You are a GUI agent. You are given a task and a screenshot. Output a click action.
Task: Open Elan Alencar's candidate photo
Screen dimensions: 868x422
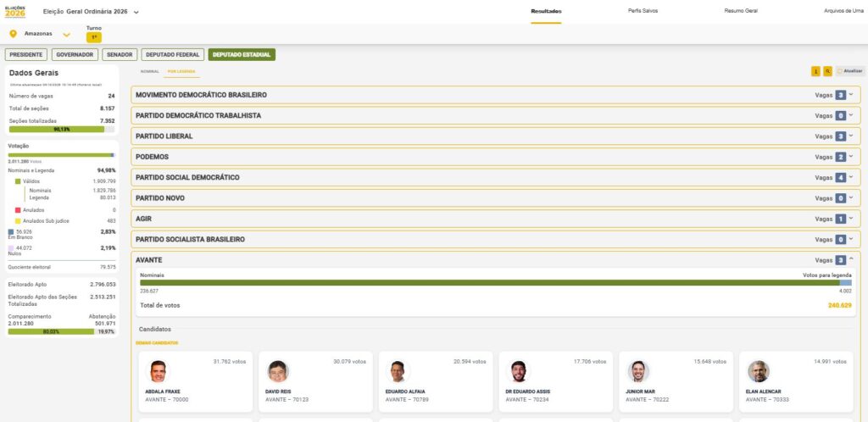(759, 371)
